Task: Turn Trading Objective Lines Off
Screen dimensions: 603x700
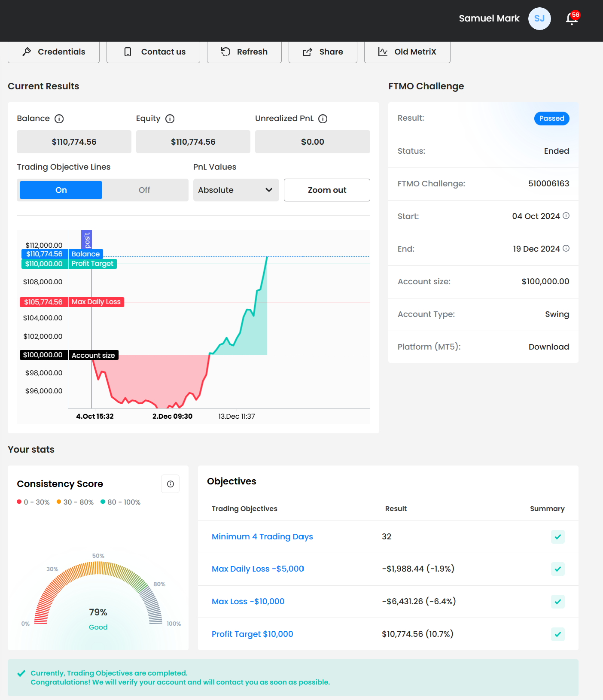Action: point(144,190)
